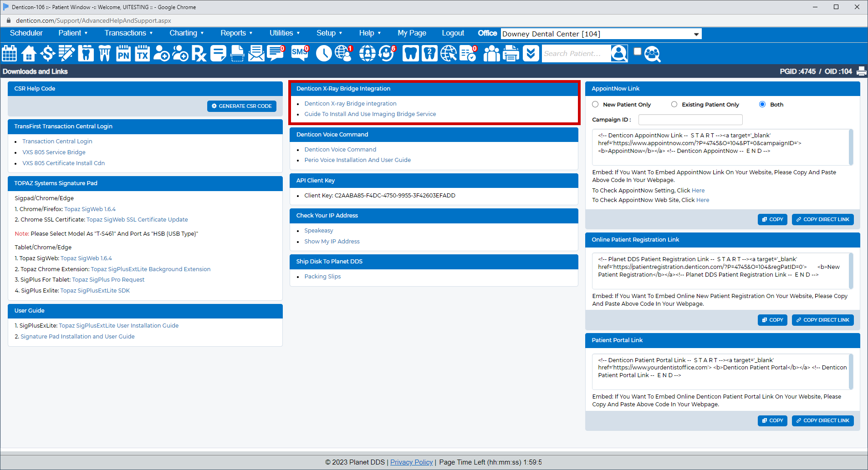Click the document checkmark icon

tap(468, 53)
